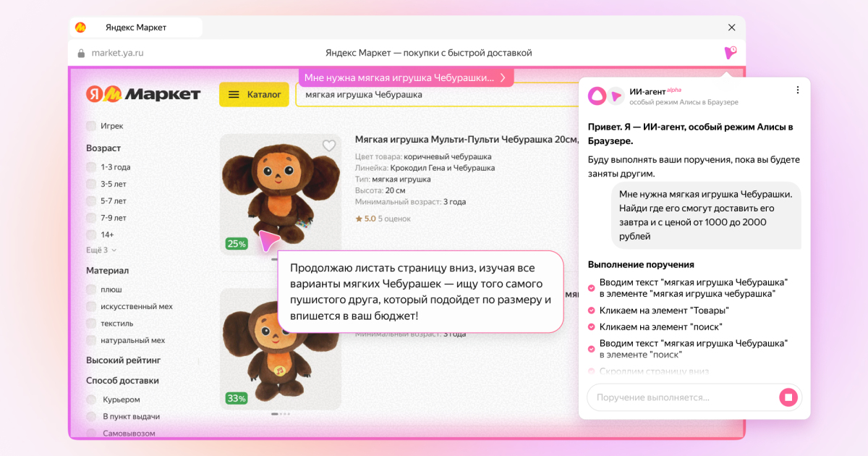This screenshot has height=456, width=868.
Task: Open the Каталог dropdown menu
Action: [254, 94]
